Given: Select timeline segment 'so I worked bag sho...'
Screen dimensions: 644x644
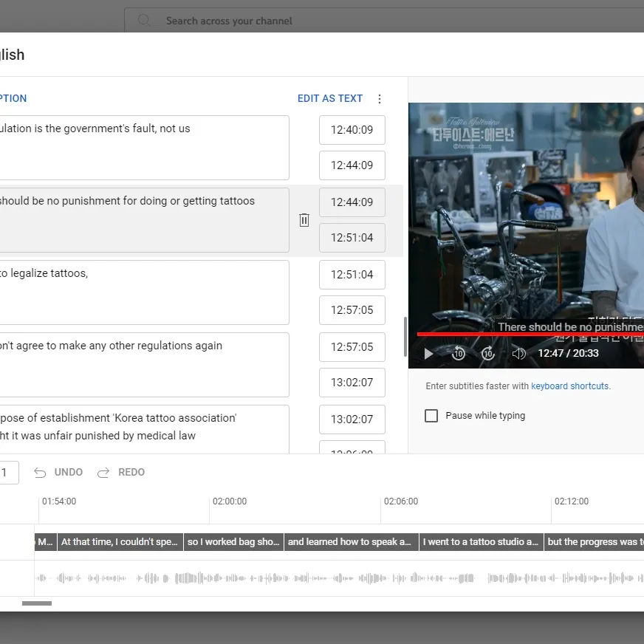Looking at the screenshot, I should tap(233, 542).
